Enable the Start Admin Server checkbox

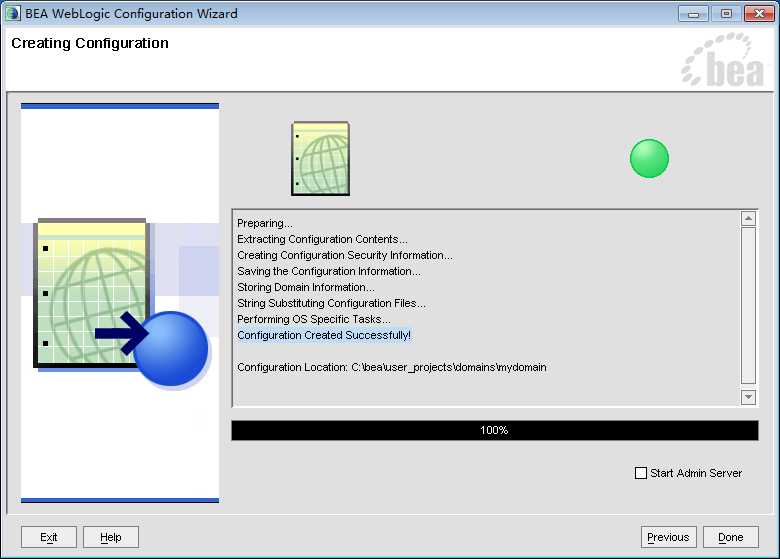point(641,472)
